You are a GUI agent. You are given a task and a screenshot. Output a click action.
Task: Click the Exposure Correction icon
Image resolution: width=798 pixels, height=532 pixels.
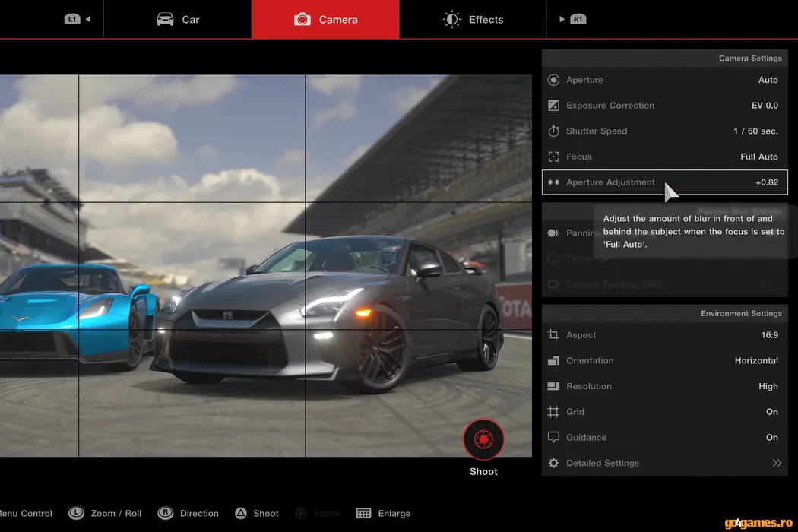(553, 106)
